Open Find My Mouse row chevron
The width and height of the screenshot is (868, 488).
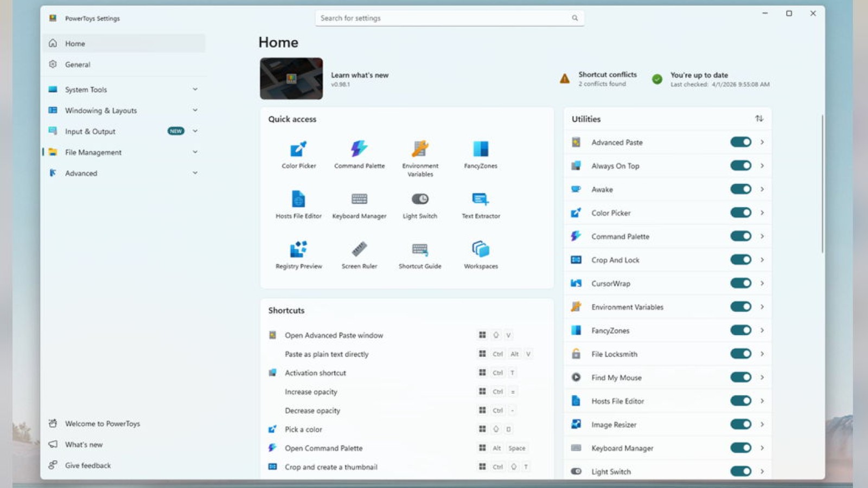[x=762, y=377]
